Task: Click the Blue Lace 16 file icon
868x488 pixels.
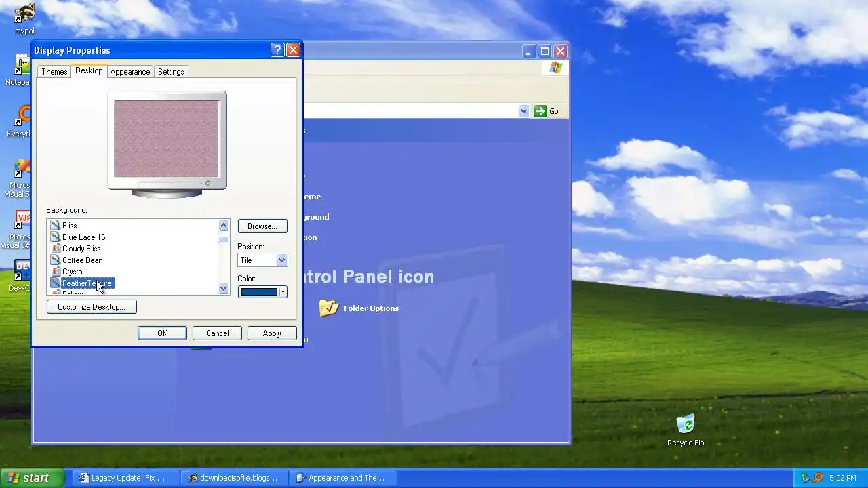Action: pyautogui.click(x=56, y=237)
